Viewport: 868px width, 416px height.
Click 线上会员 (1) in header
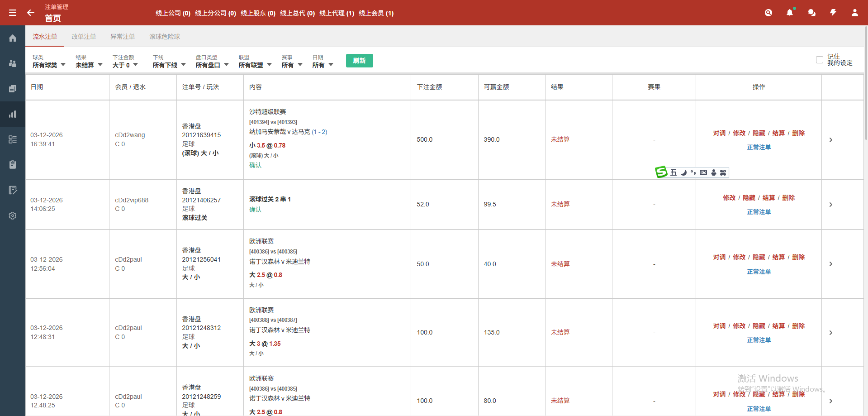pyautogui.click(x=376, y=13)
